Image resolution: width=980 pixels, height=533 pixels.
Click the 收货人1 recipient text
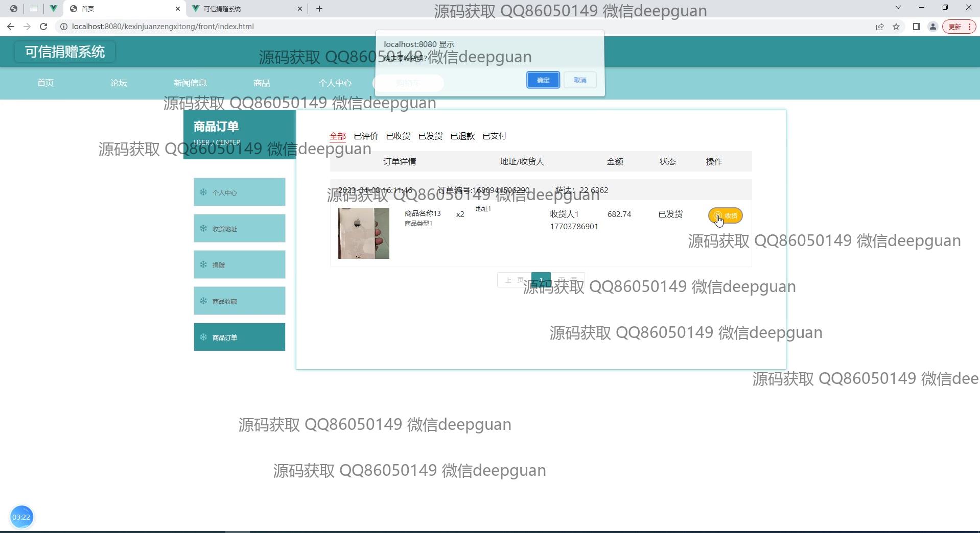tap(564, 214)
